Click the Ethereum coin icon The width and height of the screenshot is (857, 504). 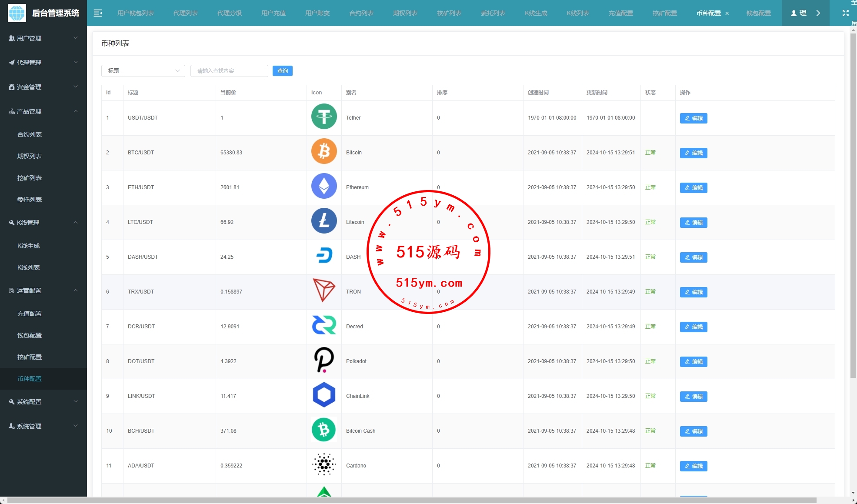[x=324, y=187]
